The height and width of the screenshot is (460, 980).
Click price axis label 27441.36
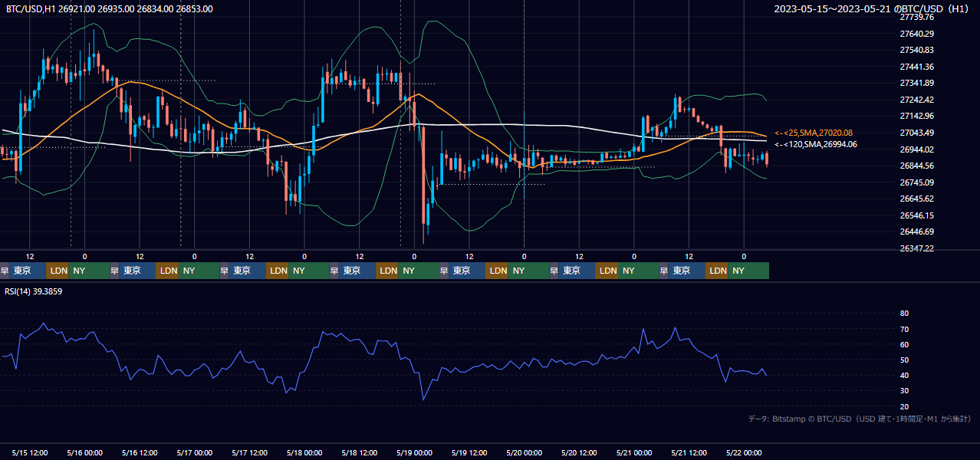point(917,67)
